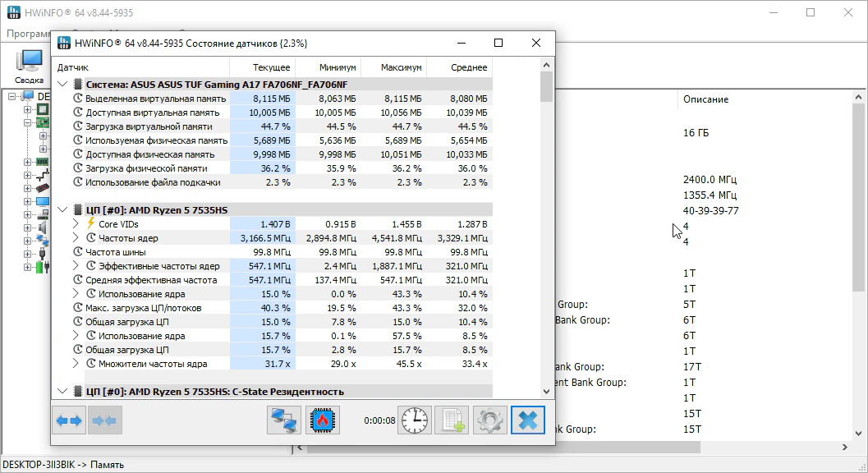Collapse the Система ASUS TUF Gaming section
868x473 pixels.
click(x=63, y=84)
